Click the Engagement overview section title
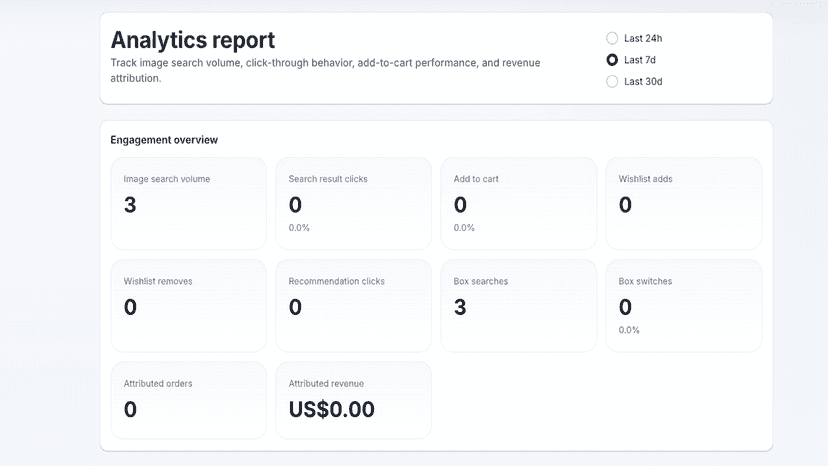This screenshot has width=828, height=466. (x=164, y=140)
